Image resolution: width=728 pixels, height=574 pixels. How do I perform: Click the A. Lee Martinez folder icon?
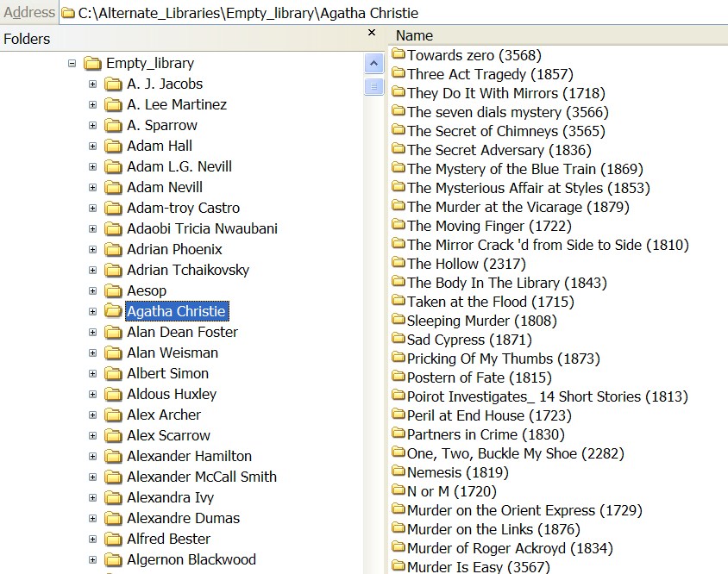click(113, 105)
